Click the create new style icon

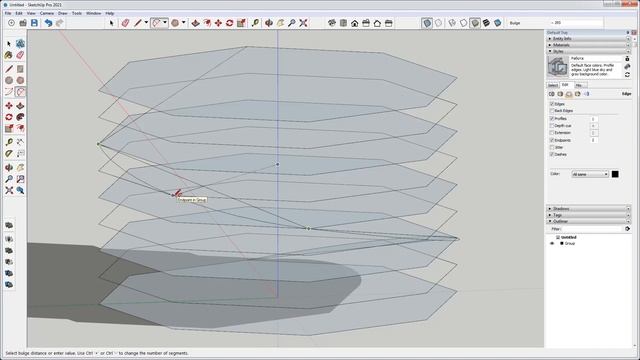click(627, 67)
